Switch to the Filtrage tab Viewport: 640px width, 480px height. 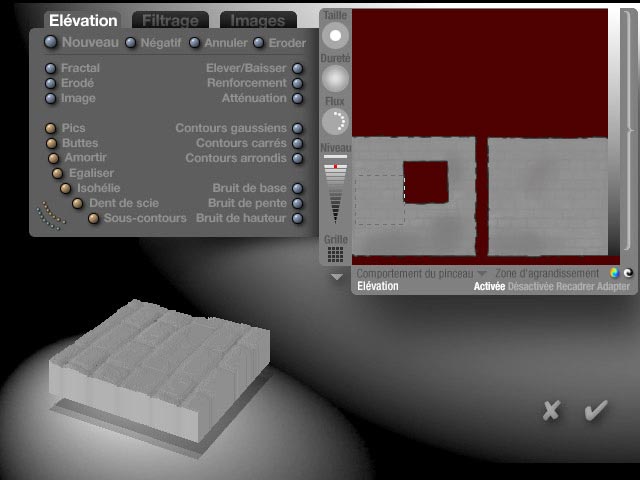pyautogui.click(x=169, y=20)
